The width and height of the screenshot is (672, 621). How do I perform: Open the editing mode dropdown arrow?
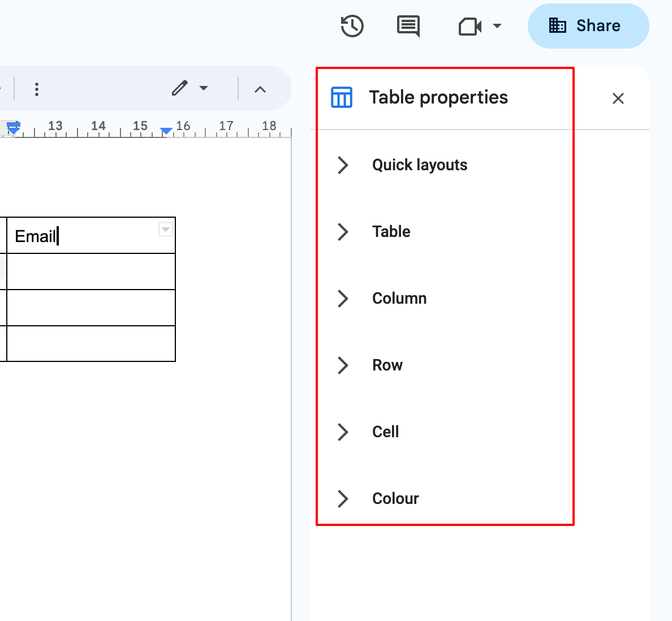tap(204, 88)
